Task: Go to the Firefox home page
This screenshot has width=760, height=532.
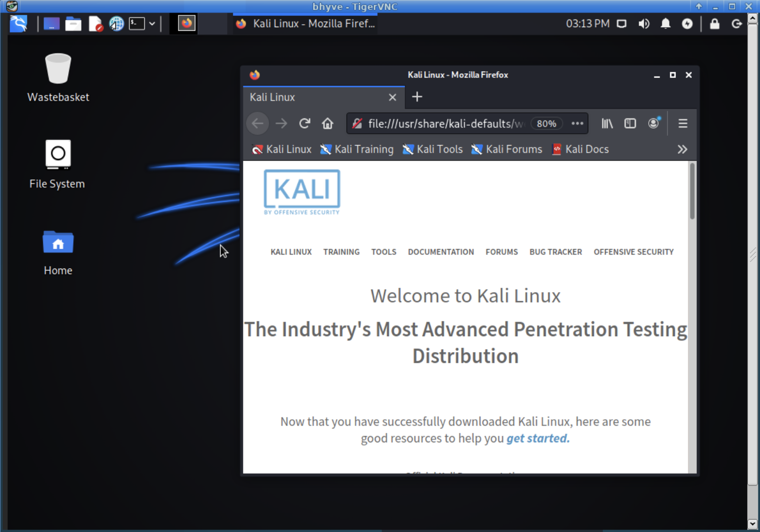Action: (328, 124)
